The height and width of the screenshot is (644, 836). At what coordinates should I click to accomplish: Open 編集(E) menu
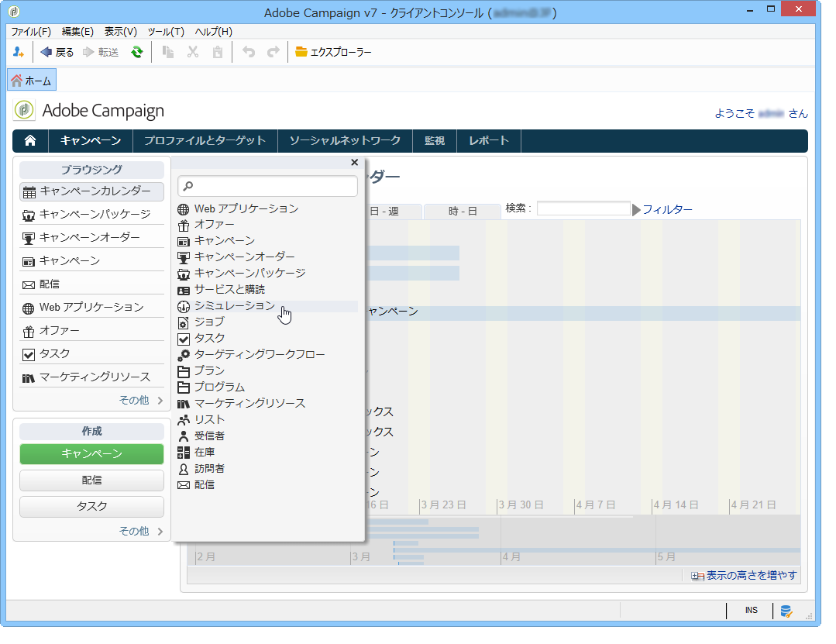pyautogui.click(x=77, y=32)
